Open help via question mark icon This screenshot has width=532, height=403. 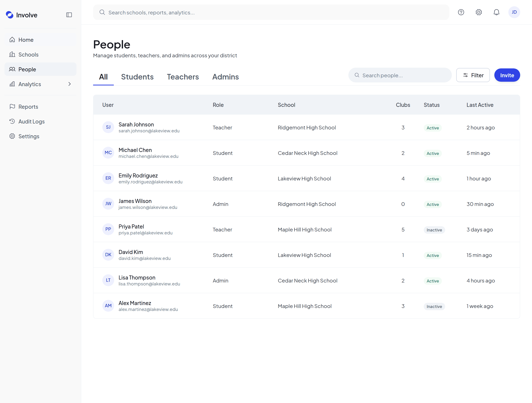(x=461, y=12)
